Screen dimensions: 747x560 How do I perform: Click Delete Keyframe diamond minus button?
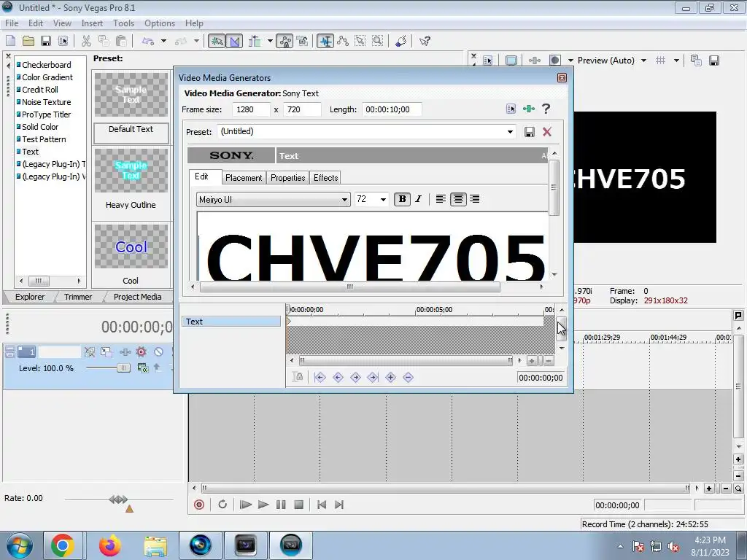coord(408,378)
